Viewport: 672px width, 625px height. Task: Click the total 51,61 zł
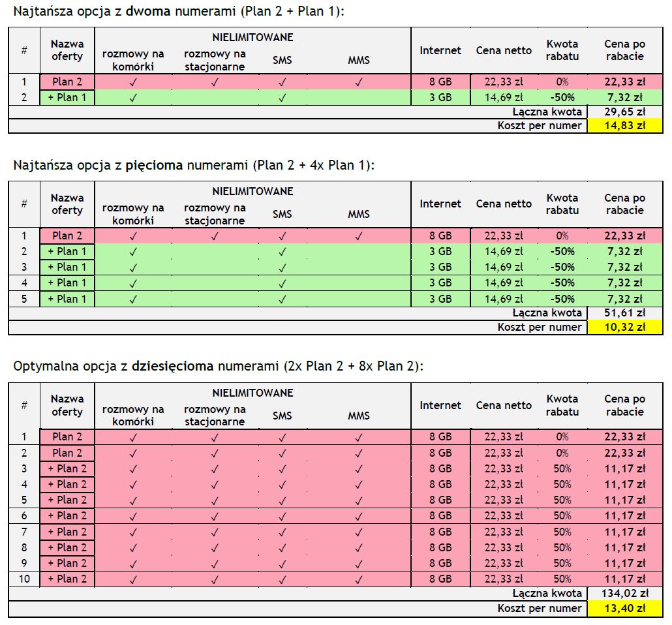click(625, 313)
